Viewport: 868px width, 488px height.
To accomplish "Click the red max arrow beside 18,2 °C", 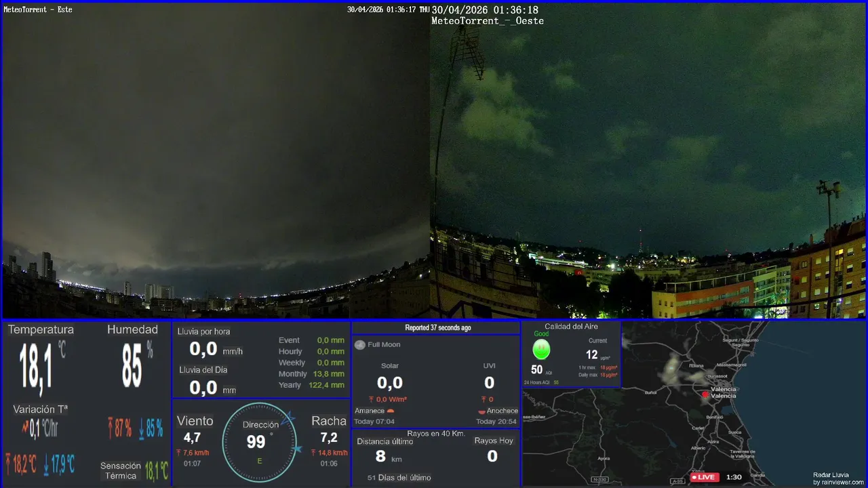I will pos(9,464).
